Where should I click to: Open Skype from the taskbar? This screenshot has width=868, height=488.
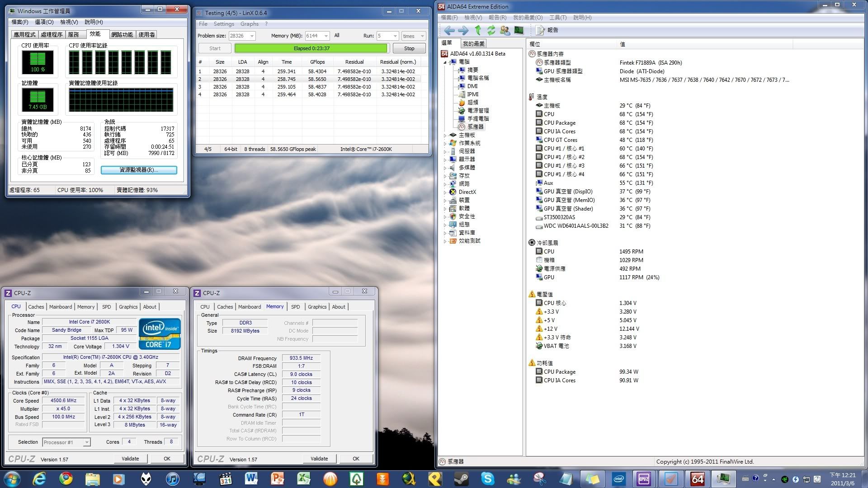point(487,479)
